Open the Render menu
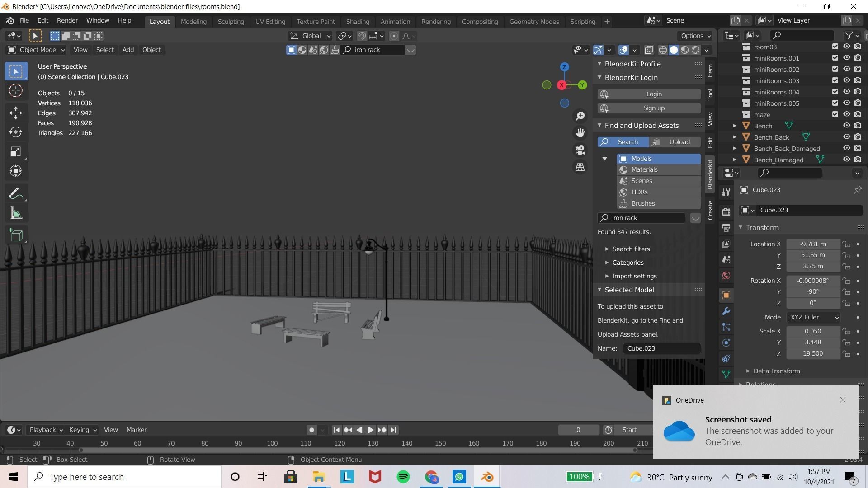The height and width of the screenshot is (488, 868). [x=67, y=21]
